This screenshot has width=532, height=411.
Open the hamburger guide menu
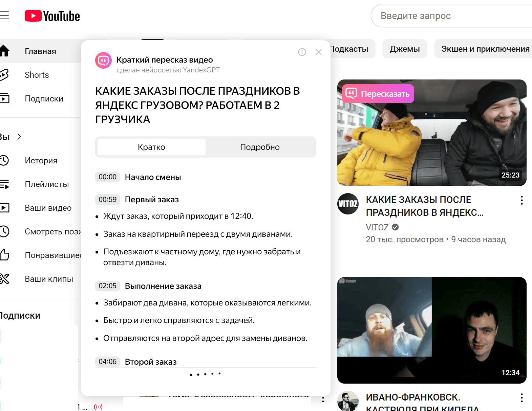[4, 16]
